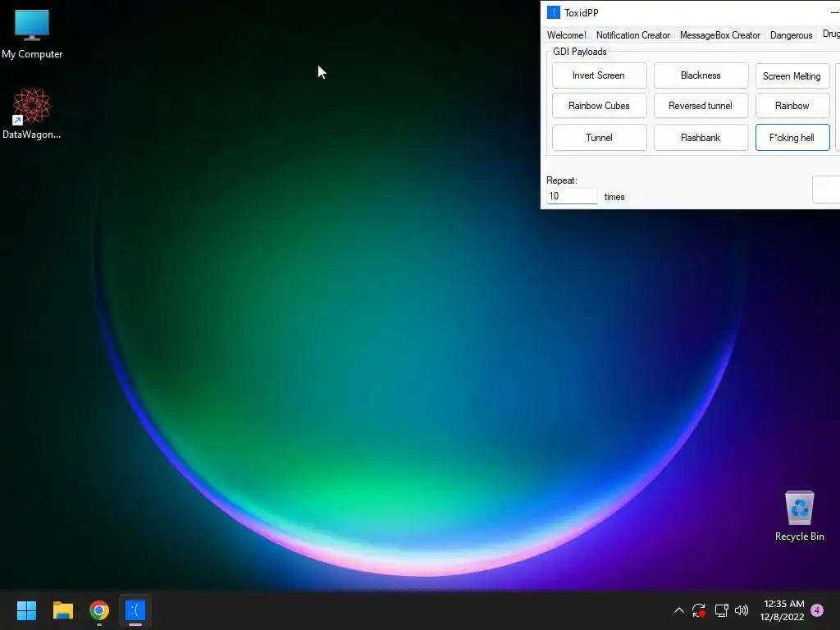Click the Flashbank button
The image size is (840, 630).
701,137
